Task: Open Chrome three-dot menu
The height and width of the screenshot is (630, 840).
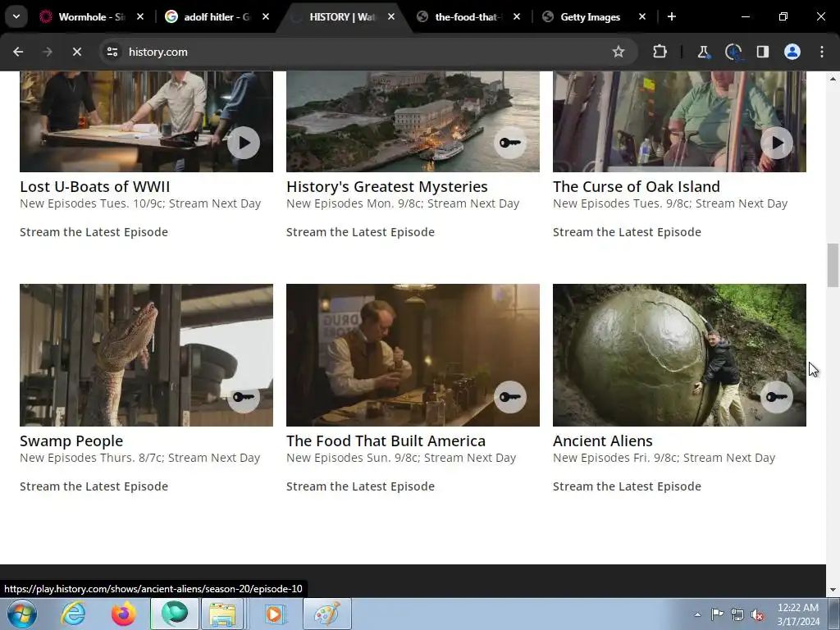Action: click(822, 52)
